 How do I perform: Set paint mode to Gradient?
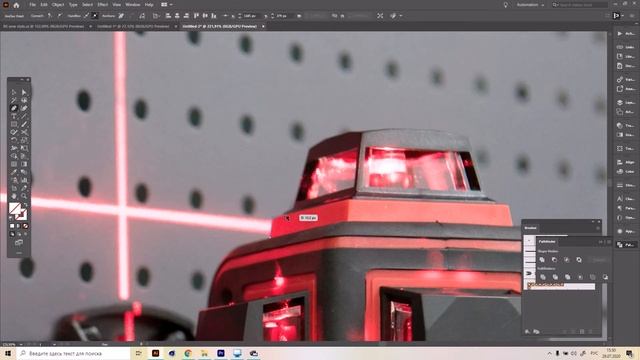click(18, 226)
